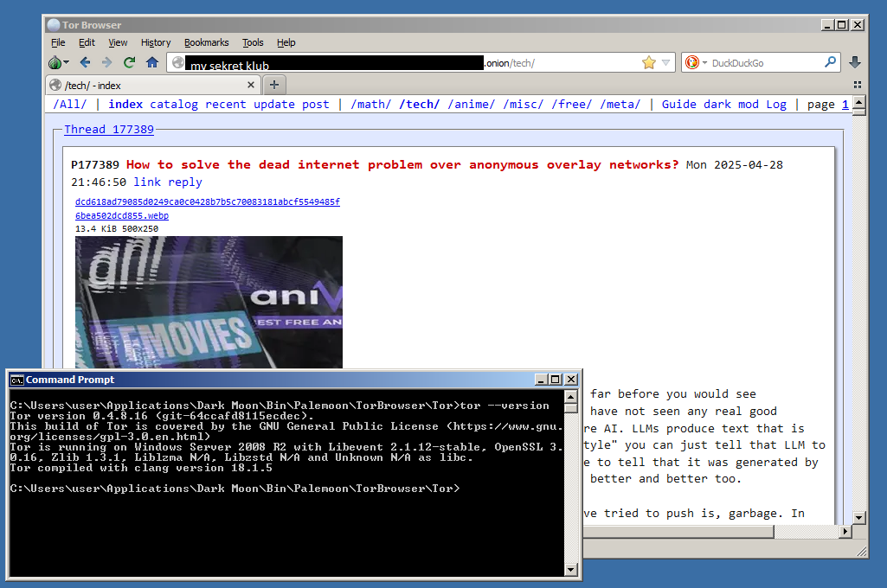Open the recent link

click(x=226, y=104)
